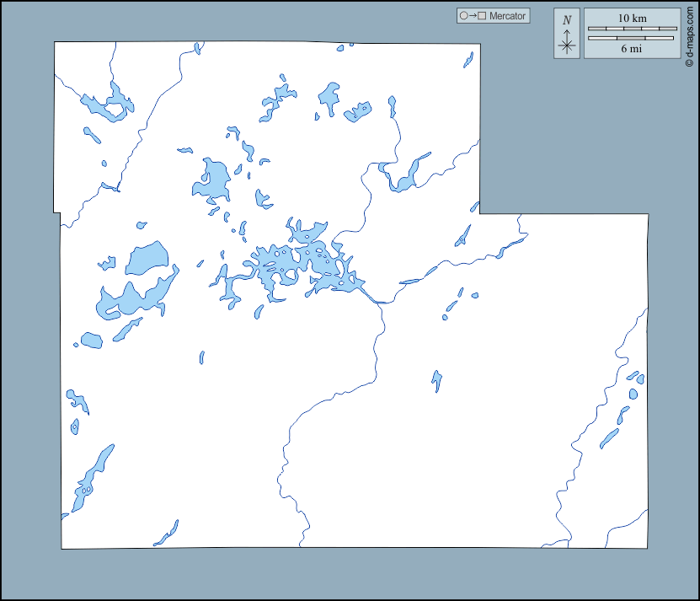Image resolution: width=700 pixels, height=601 pixels.
Task: Click the 10 km scale label
Action: tap(632, 19)
